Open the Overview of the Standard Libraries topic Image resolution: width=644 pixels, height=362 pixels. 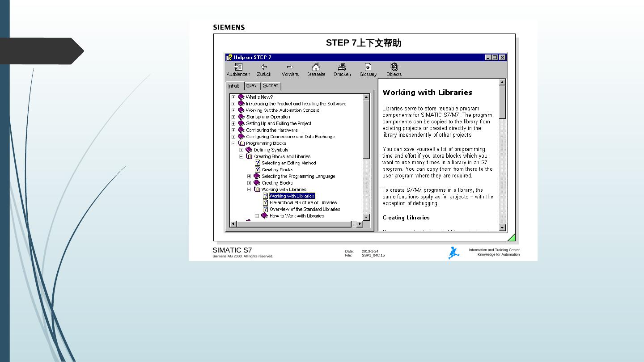click(x=305, y=209)
